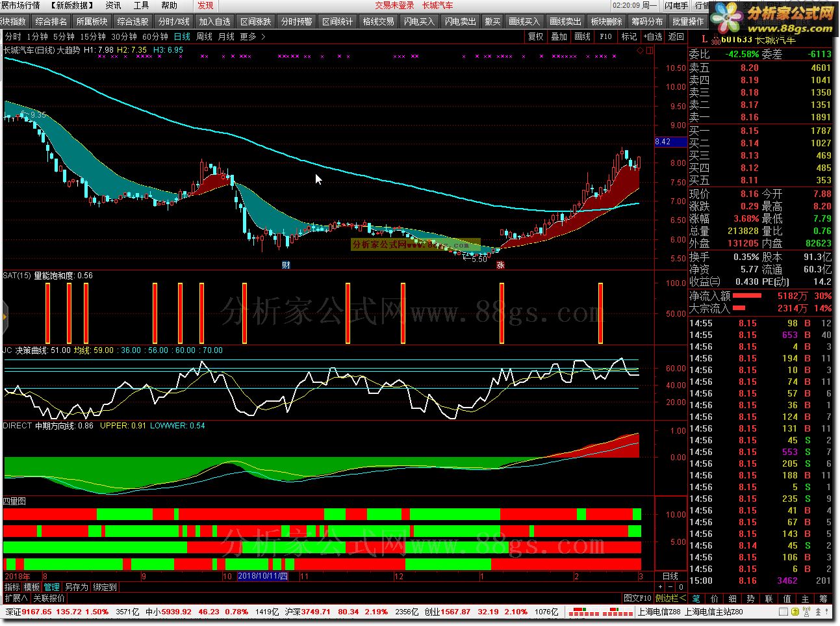Screen dimensions: 840x626
Task: Open the 工具 menu
Action: click(141, 5)
